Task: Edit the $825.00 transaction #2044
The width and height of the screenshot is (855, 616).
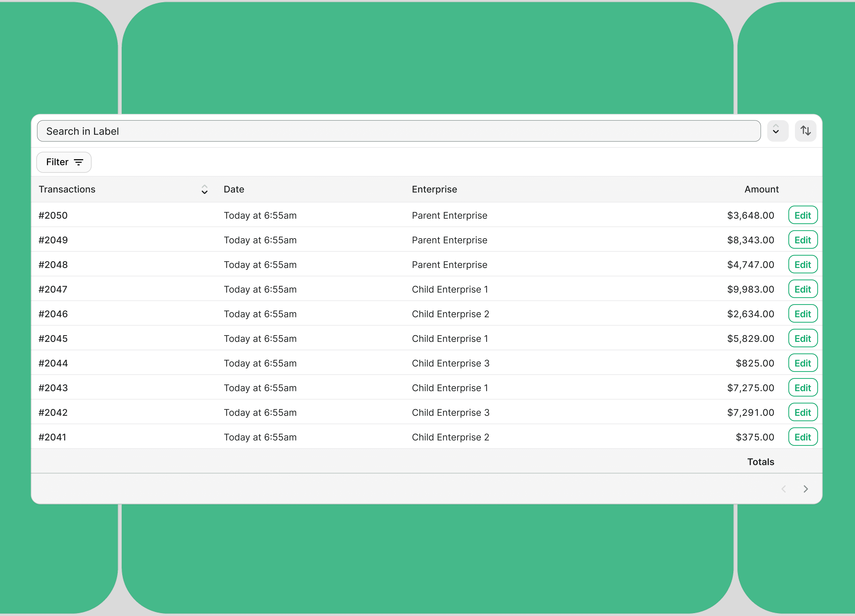Action: point(803,363)
